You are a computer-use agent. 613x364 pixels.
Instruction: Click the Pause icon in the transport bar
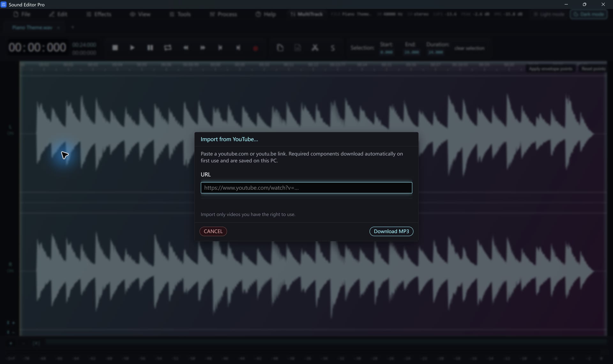point(150,48)
